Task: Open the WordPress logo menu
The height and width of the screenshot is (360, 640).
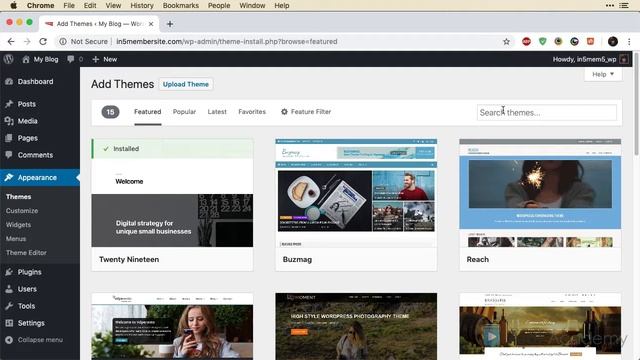Action: pos(9,59)
